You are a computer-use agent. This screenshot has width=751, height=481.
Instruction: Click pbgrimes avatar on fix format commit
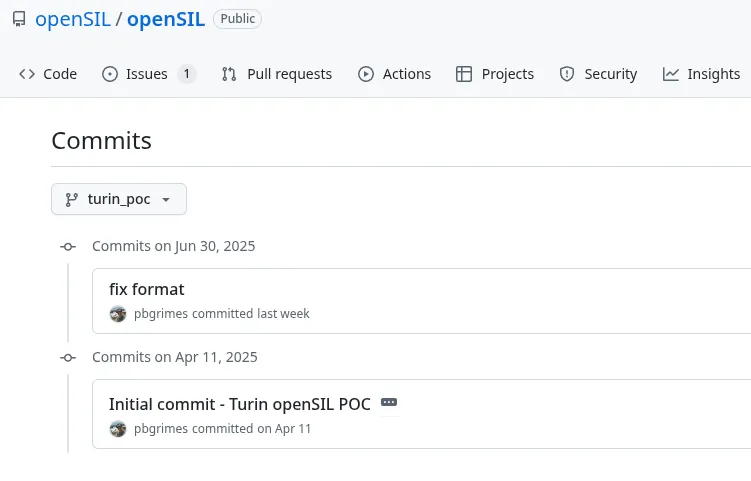click(x=118, y=314)
